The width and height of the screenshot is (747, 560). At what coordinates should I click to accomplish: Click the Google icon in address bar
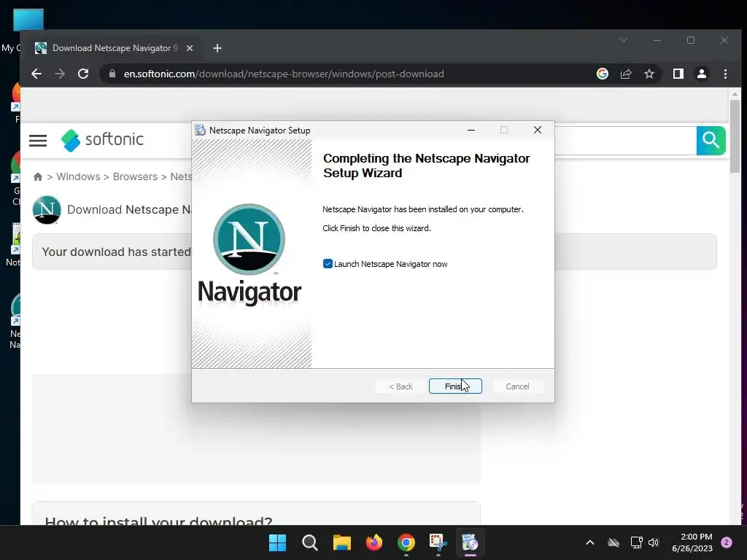tap(603, 74)
